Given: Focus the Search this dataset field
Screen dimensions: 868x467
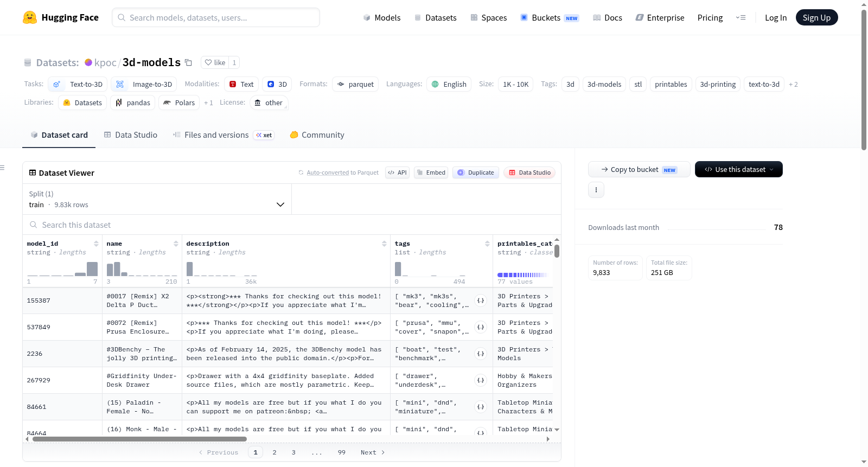Looking at the screenshot, I should coord(292,225).
